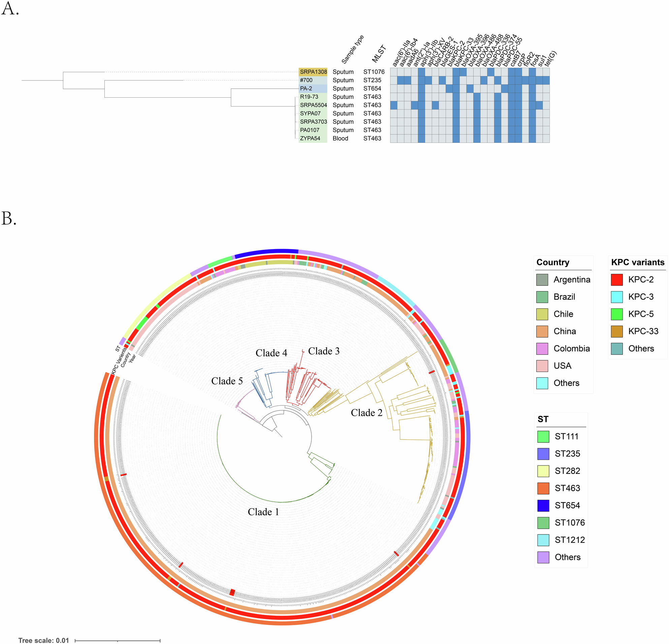
Task: Click the ST1212 legend swatch
Action: (x=543, y=540)
